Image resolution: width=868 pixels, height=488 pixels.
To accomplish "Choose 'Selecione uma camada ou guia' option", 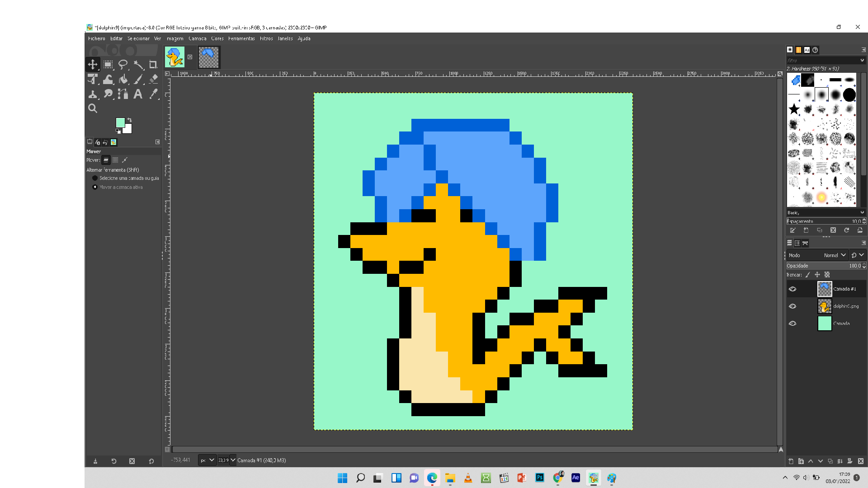I will (x=95, y=178).
